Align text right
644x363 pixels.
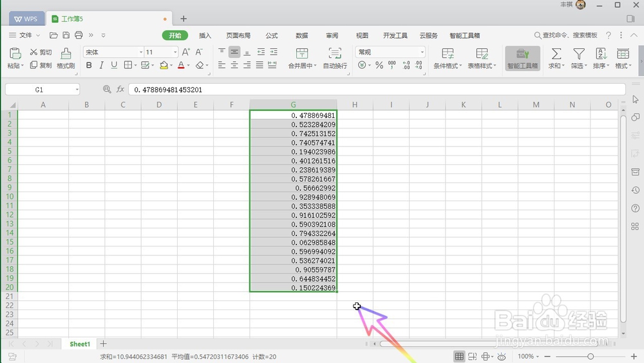[x=247, y=65]
